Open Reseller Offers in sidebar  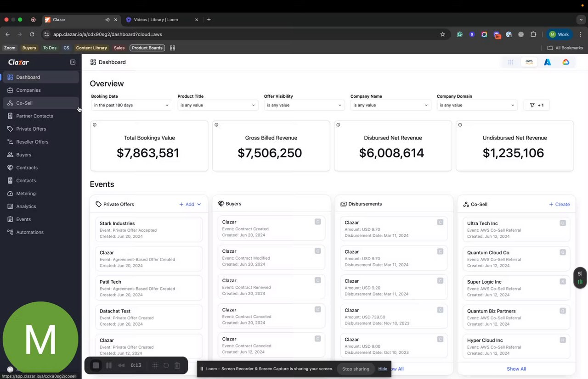pos(41,142)
